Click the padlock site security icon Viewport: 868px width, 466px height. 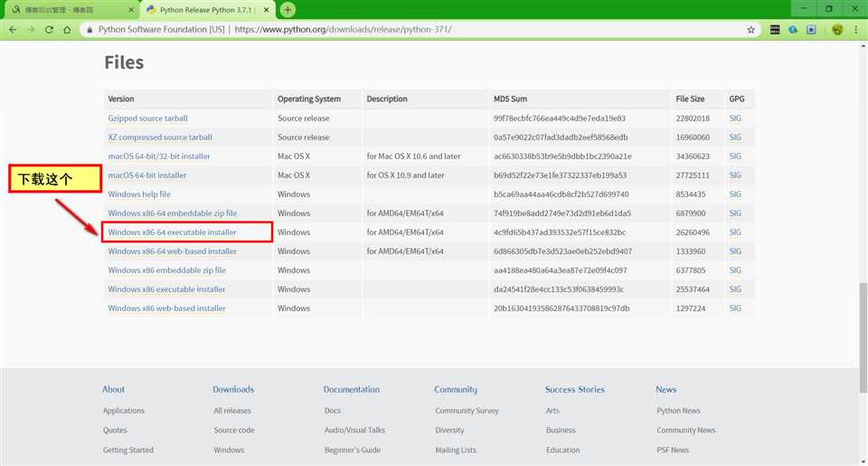pos(90,30)
